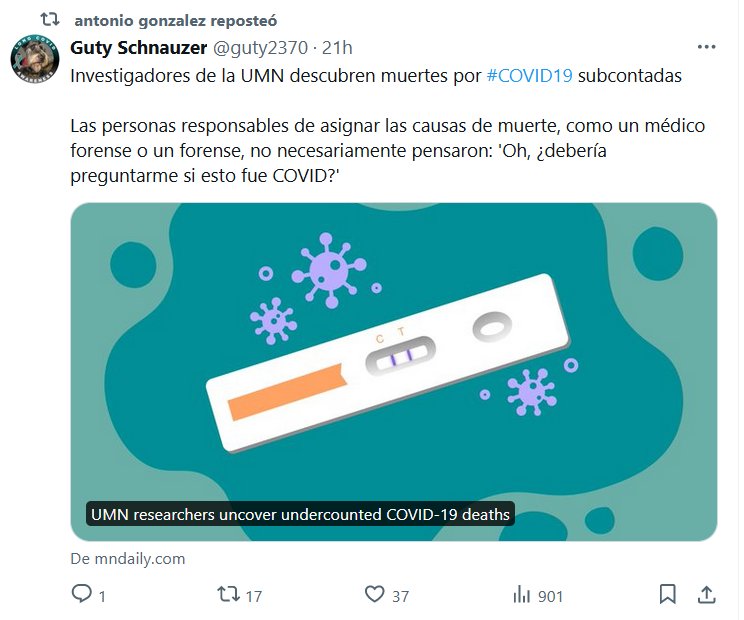Click the 17 reposts count
Viewport: 744px width, 620px height.
tap(254, 596)
